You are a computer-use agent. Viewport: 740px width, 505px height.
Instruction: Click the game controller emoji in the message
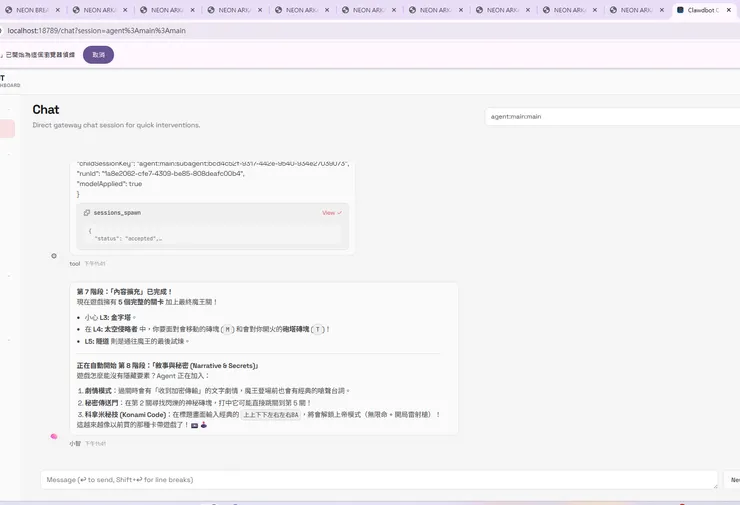pos(203,425)
